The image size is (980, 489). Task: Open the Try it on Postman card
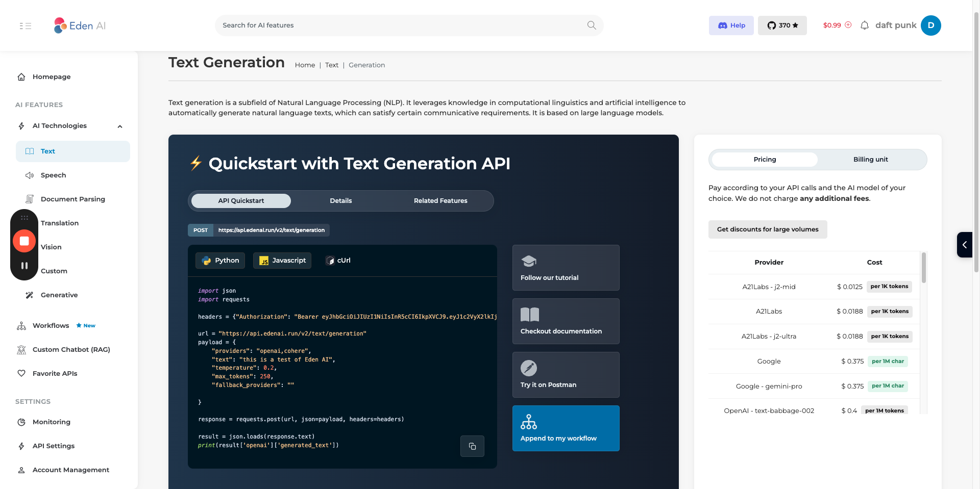click(566, 375)
